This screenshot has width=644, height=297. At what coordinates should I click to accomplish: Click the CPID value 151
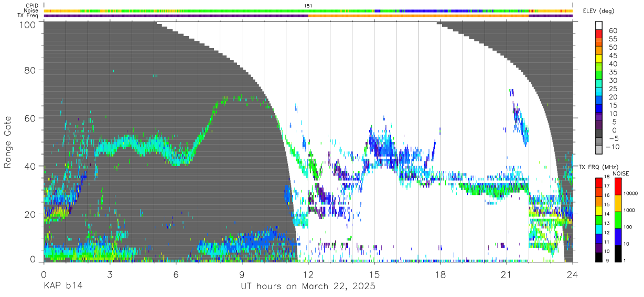coord(308,6)
